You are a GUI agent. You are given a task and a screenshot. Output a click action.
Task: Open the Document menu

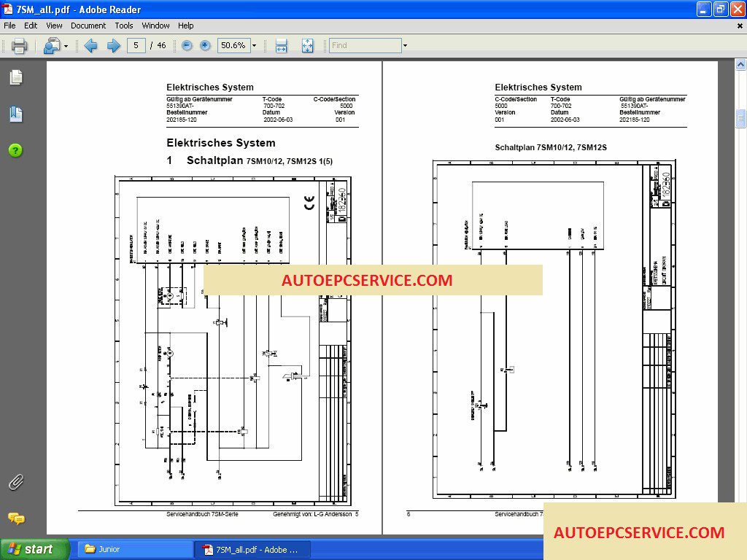88,25
